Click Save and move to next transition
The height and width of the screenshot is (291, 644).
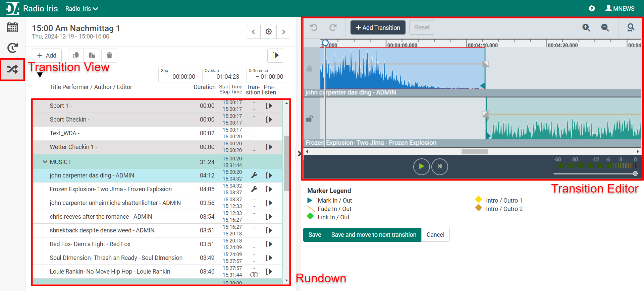[x=374, y=235]
